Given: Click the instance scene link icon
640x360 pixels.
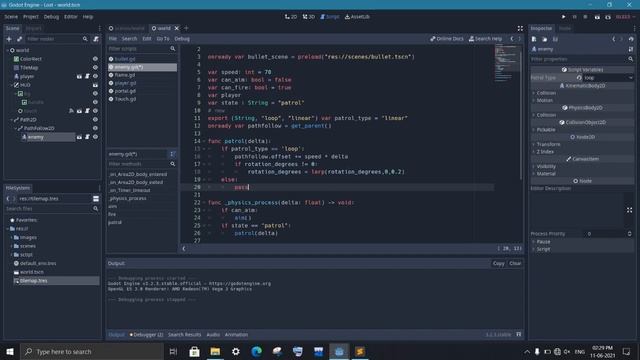Looking at the screenshot, I should click(20, 39).
